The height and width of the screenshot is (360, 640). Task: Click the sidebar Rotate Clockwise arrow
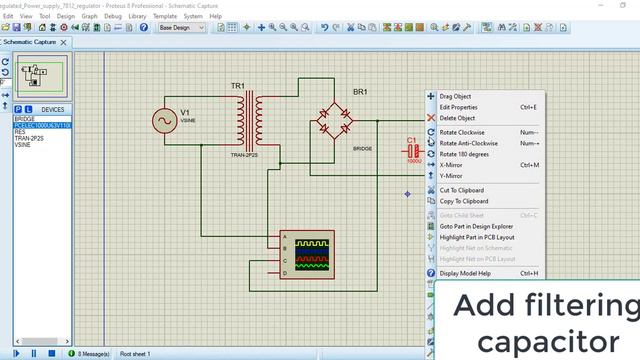coord(5,62)
